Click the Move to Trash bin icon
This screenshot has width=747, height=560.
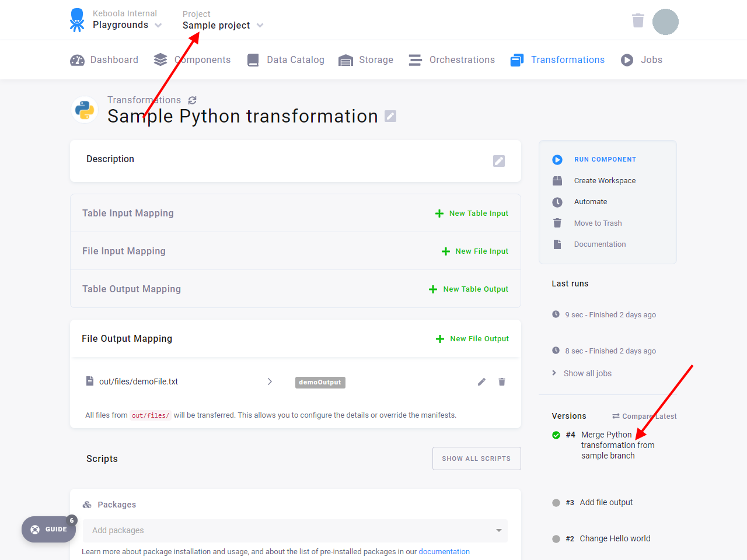(557, 223)
